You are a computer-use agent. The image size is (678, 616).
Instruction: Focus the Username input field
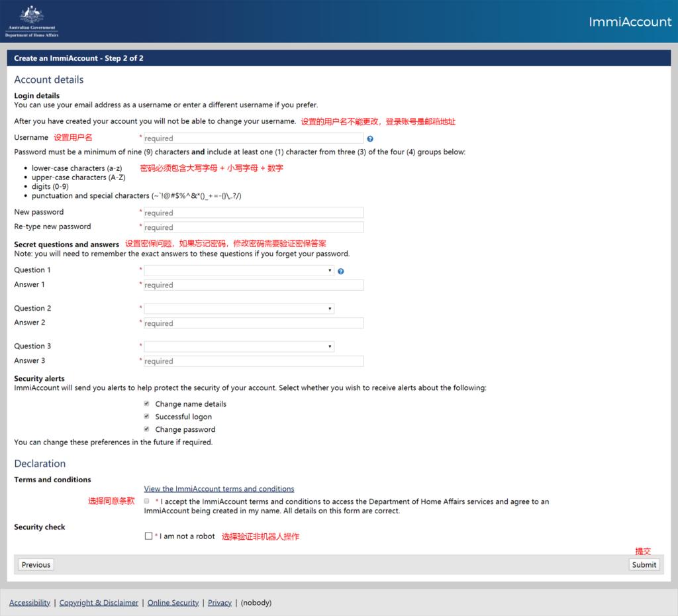pyautogui.click(x=254, y=138)
